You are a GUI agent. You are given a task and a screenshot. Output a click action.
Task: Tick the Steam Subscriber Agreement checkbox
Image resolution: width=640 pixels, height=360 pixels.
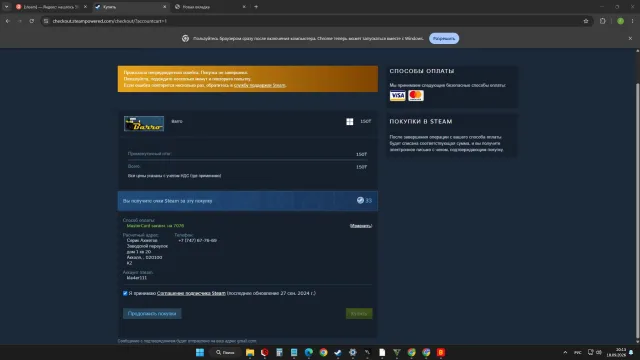pyautogui.click(x=125, y=293)
